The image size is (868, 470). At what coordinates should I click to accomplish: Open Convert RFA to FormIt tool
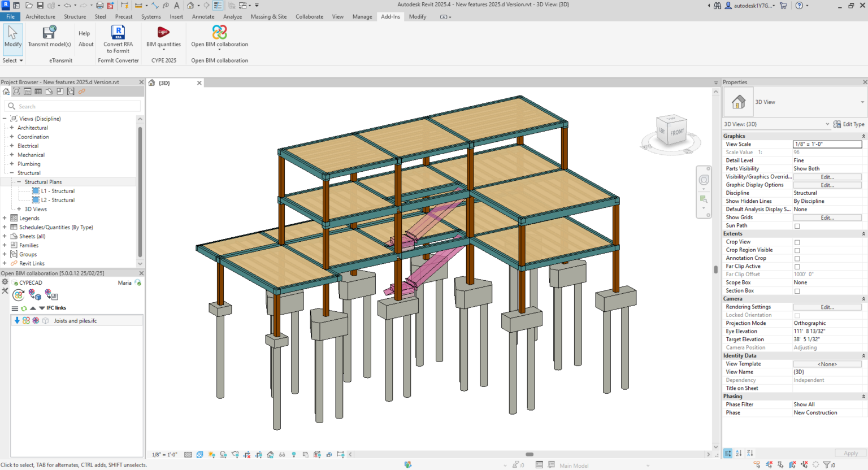tap(118, 33)
